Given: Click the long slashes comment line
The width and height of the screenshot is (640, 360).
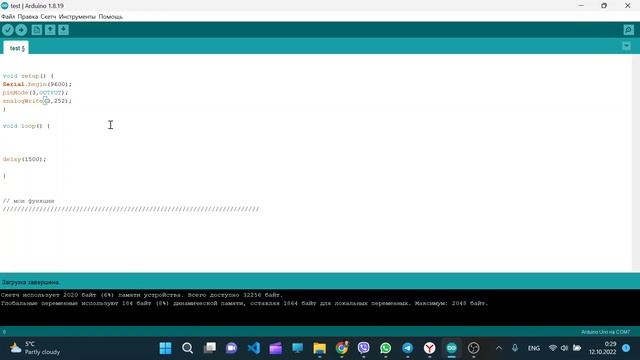Looking at the screenshot, I should pos(131,209).
